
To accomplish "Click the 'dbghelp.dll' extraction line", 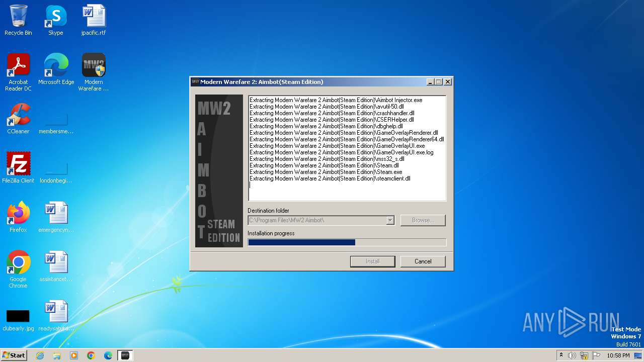I will pyautogui.click(x=326, y=126).
